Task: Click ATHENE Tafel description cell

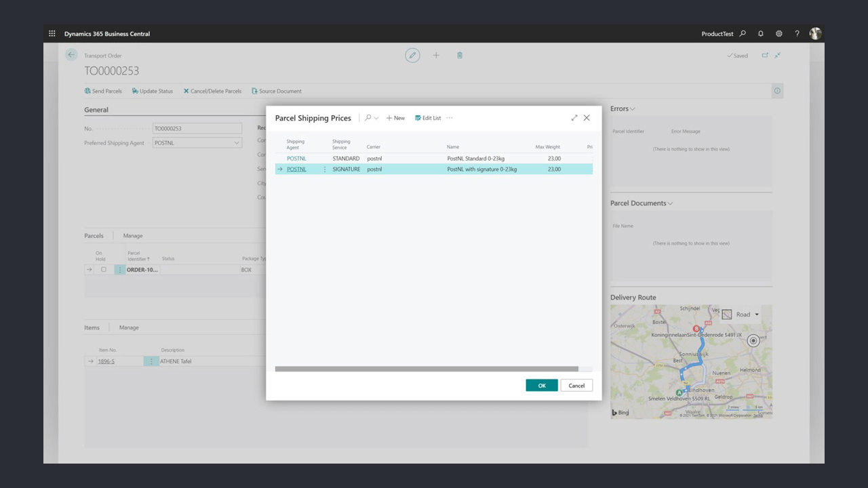Action: 176,361
